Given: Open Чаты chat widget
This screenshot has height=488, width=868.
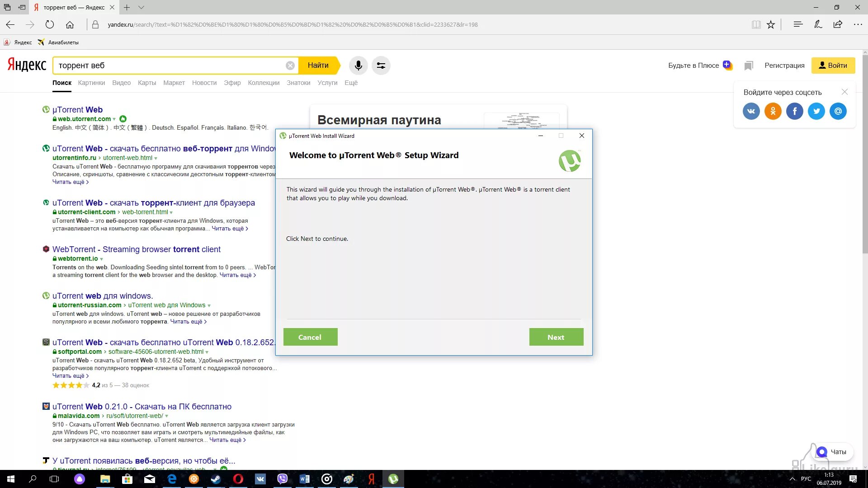Looking at the screenshot, I should [x=833, y=452].
